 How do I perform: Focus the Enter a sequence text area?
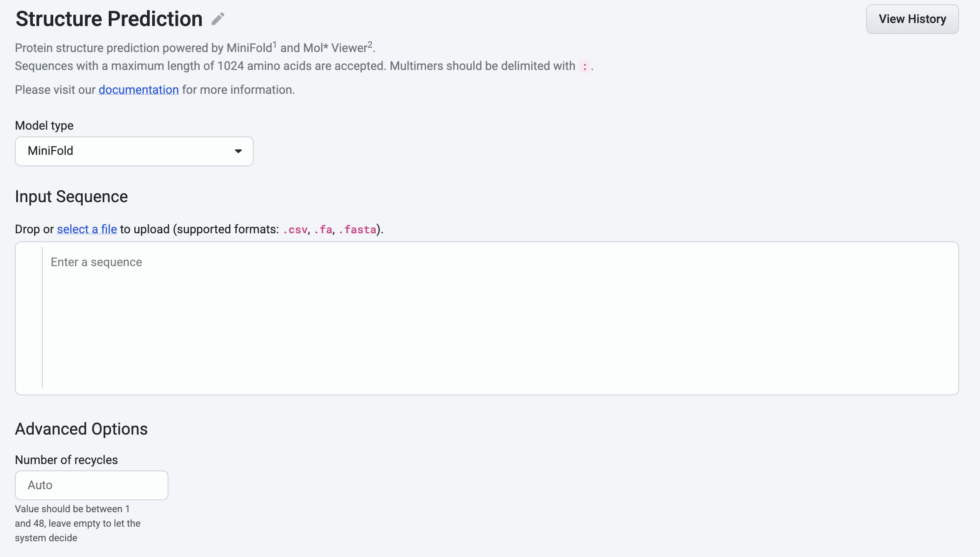[x=500, y=318]
